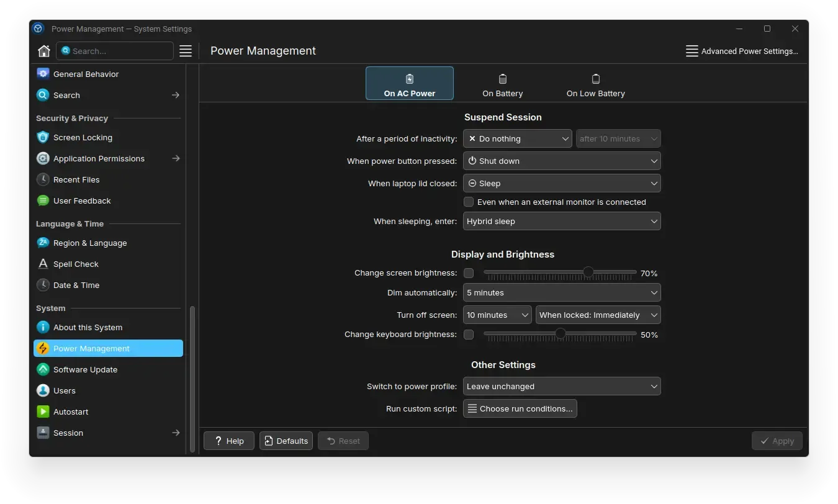Click the General Behavior sidebar icon
The height and width of the screenshot is (504, 838).
tap(43, 74)
